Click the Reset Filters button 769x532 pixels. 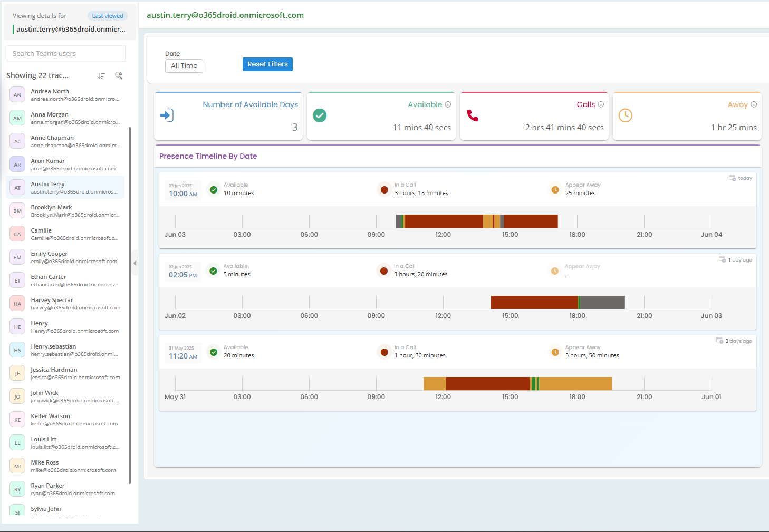point(267,64)
